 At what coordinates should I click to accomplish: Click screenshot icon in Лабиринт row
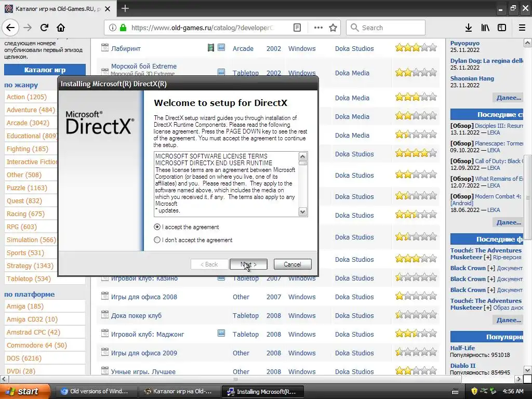coord(221,47)
